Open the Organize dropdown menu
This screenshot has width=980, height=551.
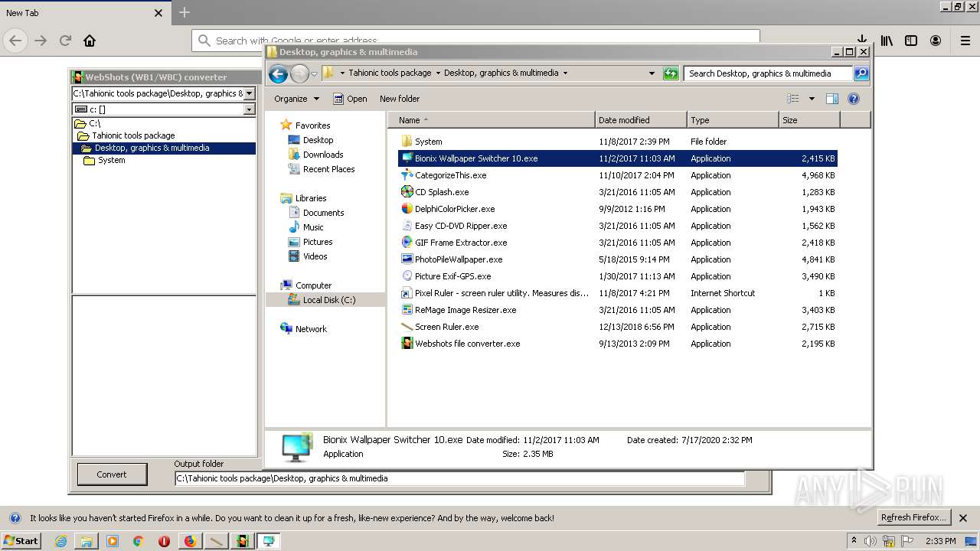pos(296,99)
